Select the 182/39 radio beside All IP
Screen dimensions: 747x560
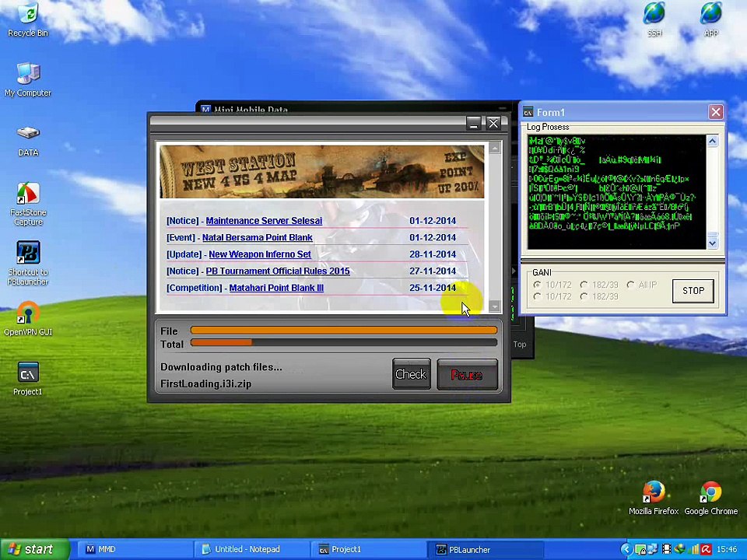[x=584, y=285]
